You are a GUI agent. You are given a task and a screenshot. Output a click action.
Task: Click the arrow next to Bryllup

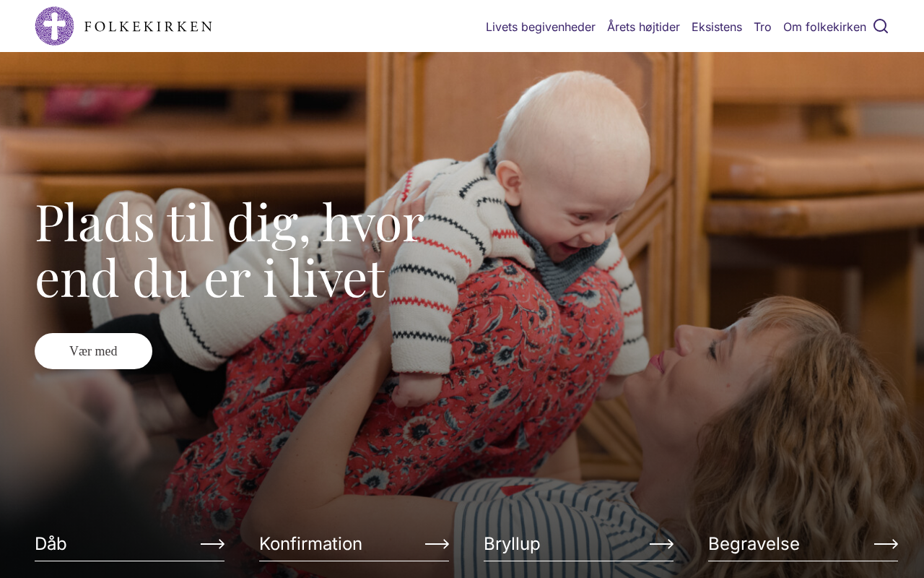click(x=661, y=544)
